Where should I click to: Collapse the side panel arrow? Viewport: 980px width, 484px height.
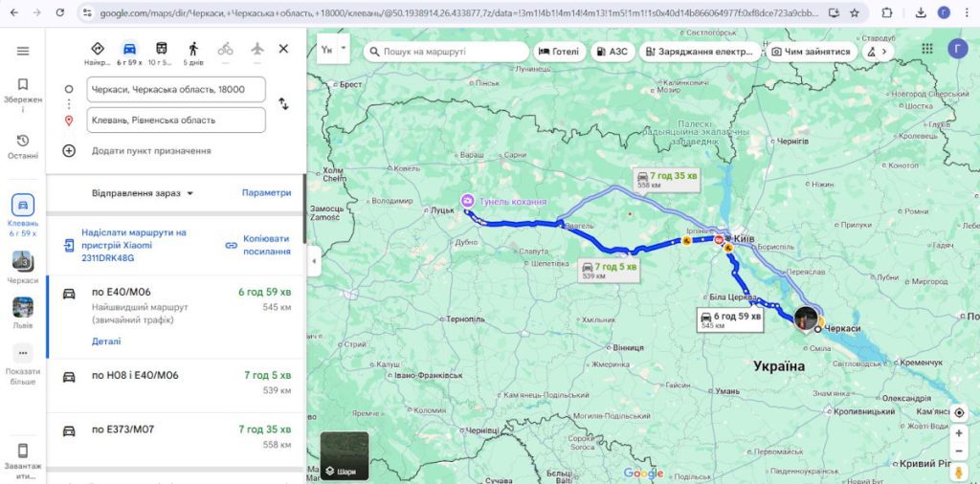click(x=314, y=262)
